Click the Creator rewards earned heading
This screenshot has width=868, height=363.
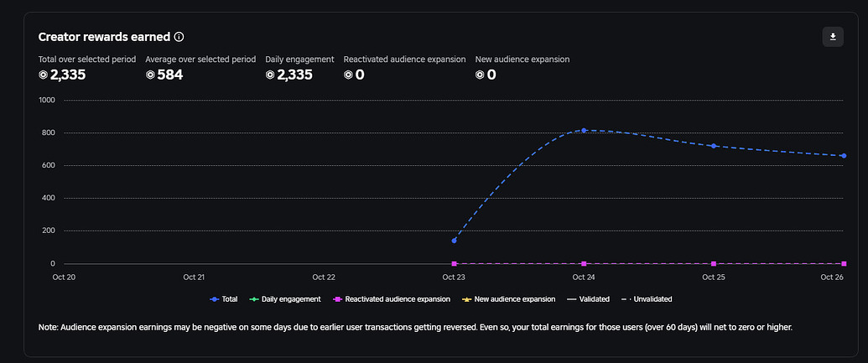(x=104, y=37)
